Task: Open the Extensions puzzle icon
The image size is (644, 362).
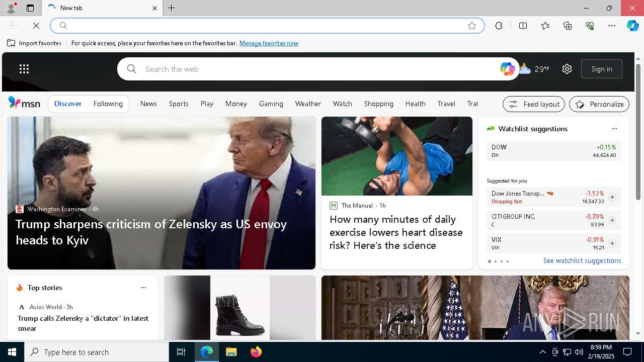Action: pyautogui.click(x=499, y=26)
